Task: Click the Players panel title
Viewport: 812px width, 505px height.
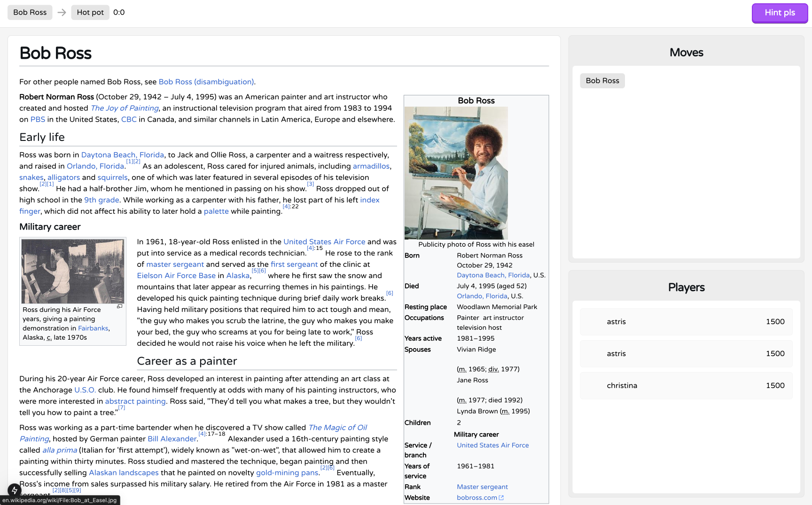Action: (x=687, y=287)
